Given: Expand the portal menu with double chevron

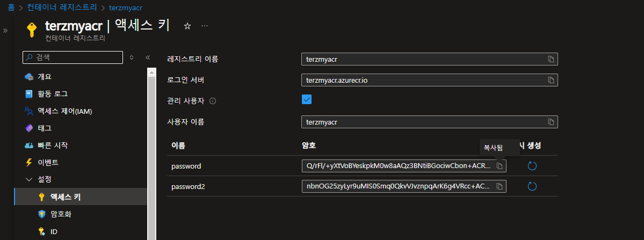Looking at the screenshot, I should (5, 31).
